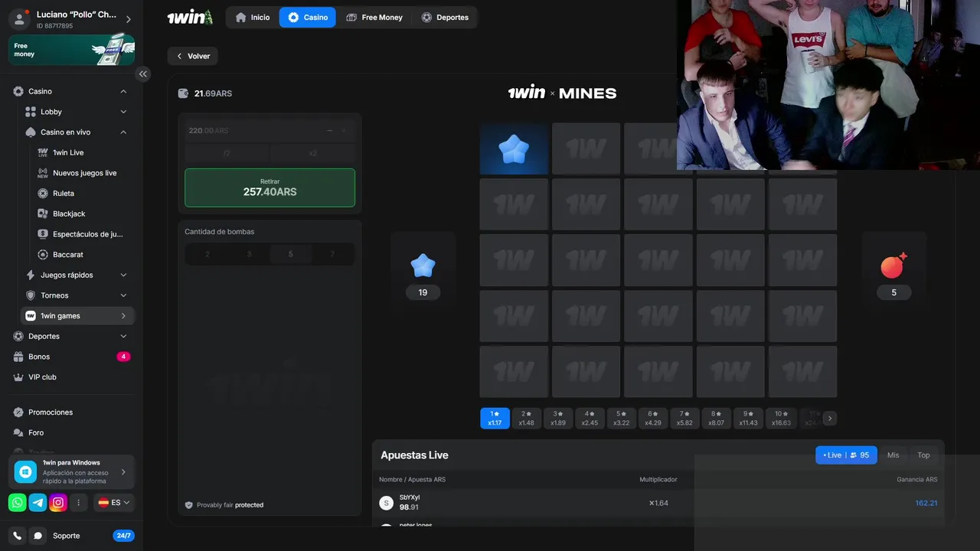980x551 pixels.
Task: Click the profile avatar icon
Action: [x=21, y=19]
